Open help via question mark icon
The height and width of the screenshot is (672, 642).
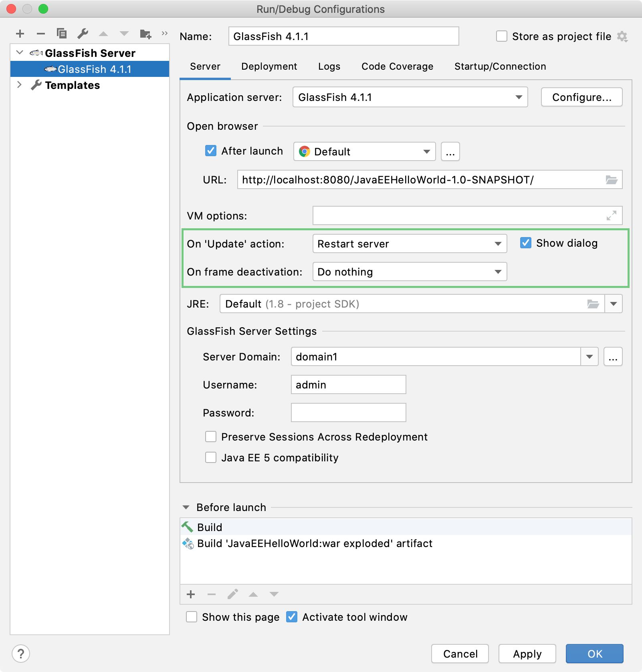point(20,653)
